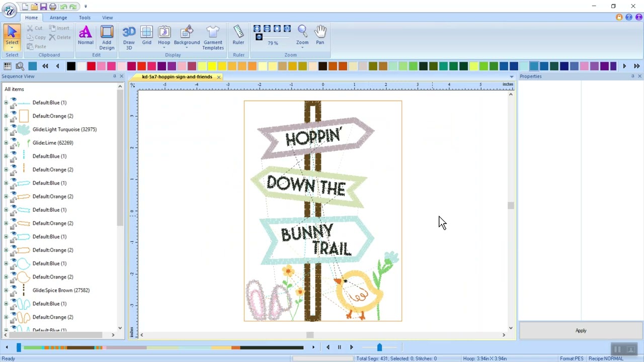Toggle visibility eye for Glide:Light Turquoise
This screenshot has height=362, width=644.
tap(13, 126)
